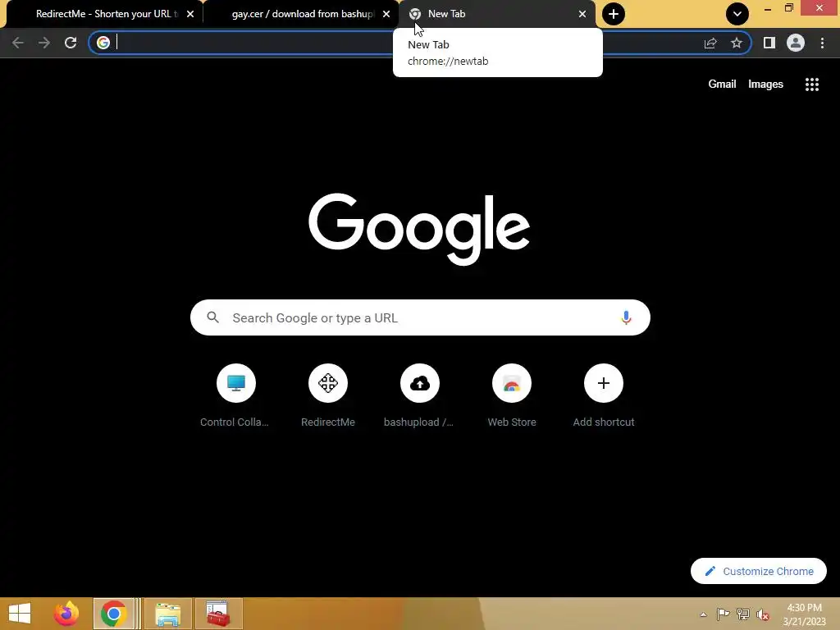Open the side panel
This screenshot has height=630, width=840.
coord(769,43)
